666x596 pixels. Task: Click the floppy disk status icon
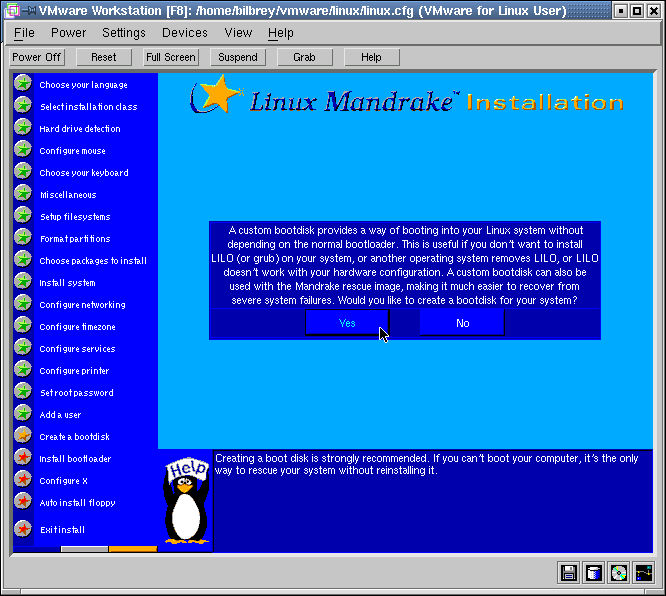[x=569, y=573]
